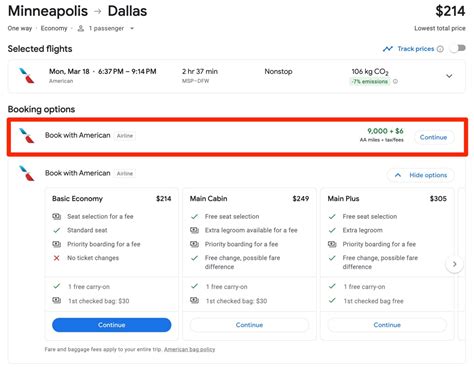
Task: Click the MSP–DFW route label
Action: click(x=195, y=81)
